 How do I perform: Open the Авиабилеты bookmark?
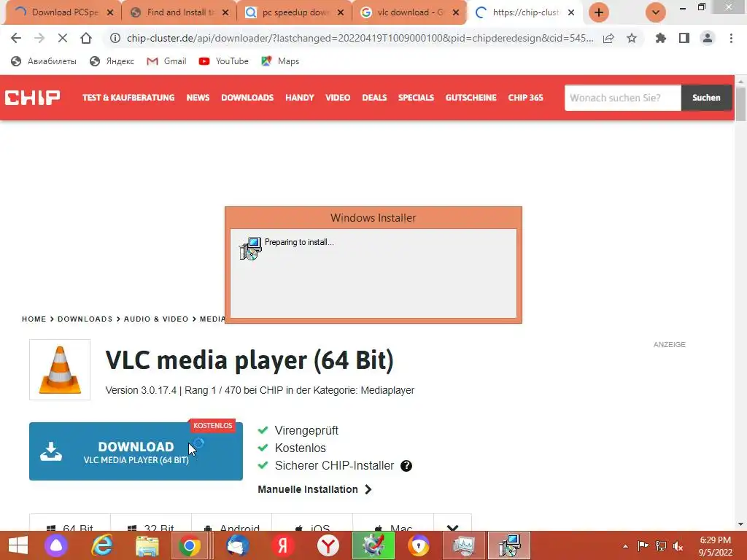[44, 61]
